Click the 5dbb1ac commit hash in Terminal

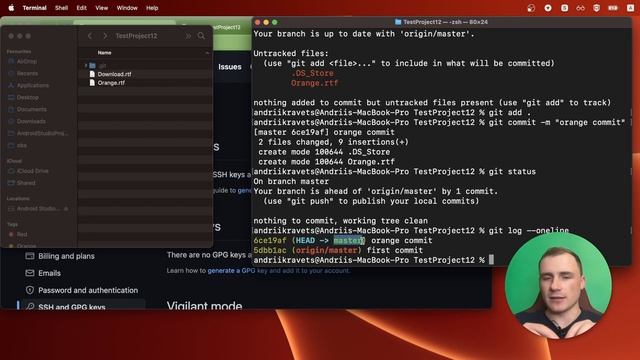[270, 250]
